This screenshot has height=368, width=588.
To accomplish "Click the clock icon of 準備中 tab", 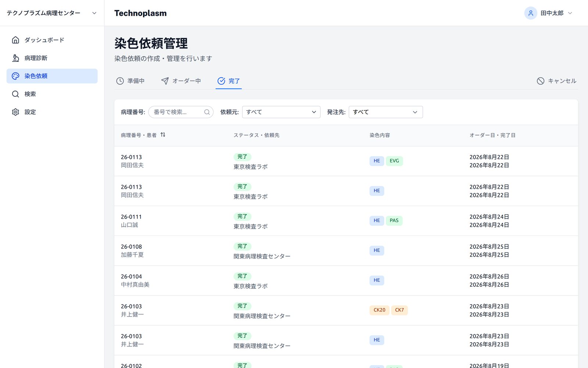I will pyautogui.click(x=120, y=81).
